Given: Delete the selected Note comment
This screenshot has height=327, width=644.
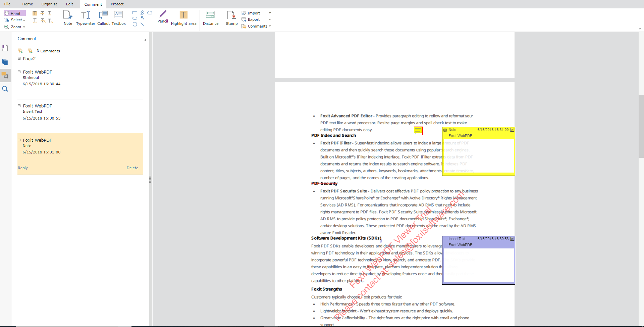Looking at the screenshot, I should coord(132,168).
